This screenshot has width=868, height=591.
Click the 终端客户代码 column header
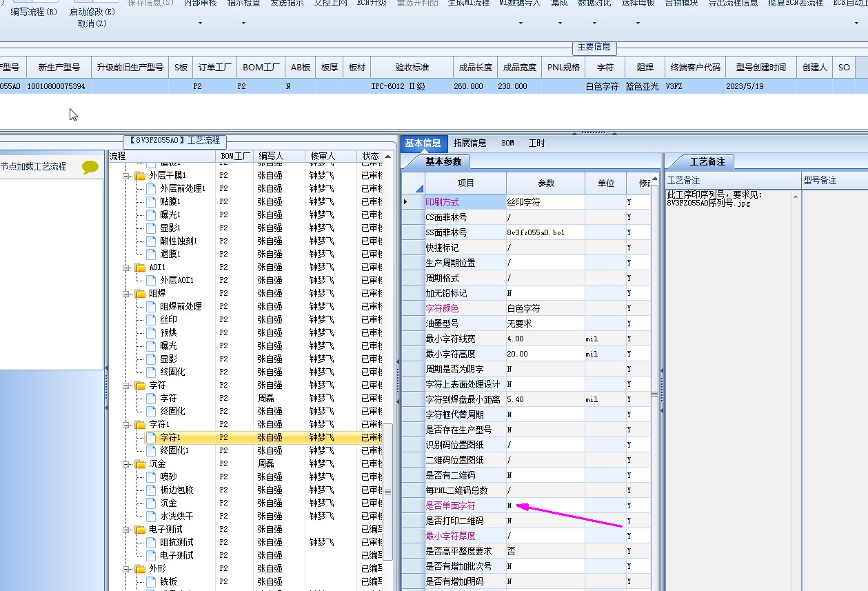coord(695,68)
